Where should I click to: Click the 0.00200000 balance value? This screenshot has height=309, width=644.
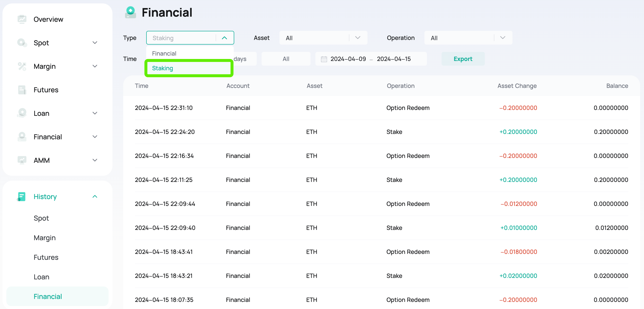coord(611,252)
